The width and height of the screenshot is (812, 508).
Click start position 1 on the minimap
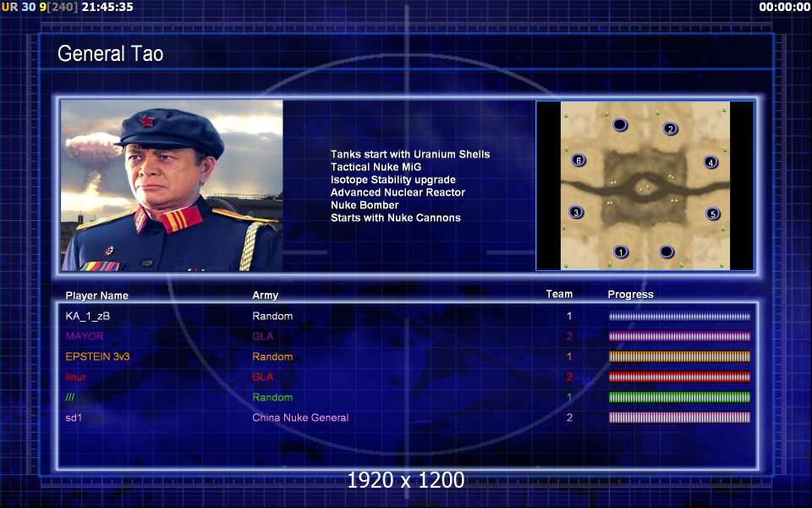621,252
